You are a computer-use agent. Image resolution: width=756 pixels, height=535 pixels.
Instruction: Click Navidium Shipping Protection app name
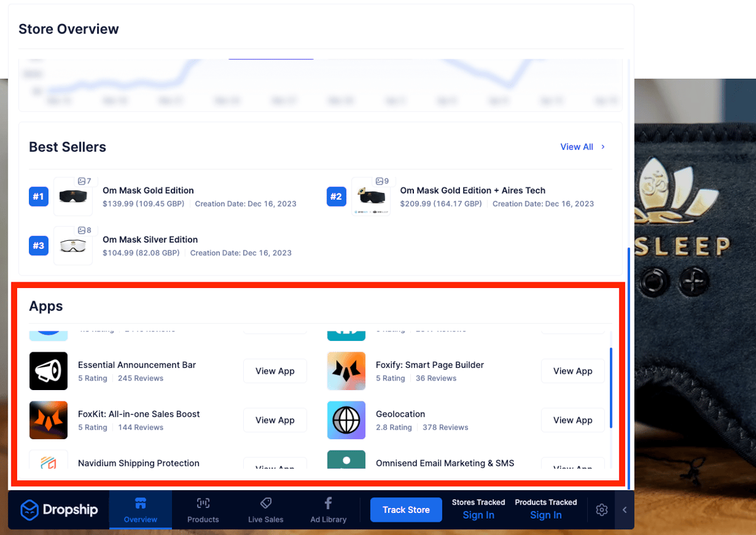coord(139,463)
